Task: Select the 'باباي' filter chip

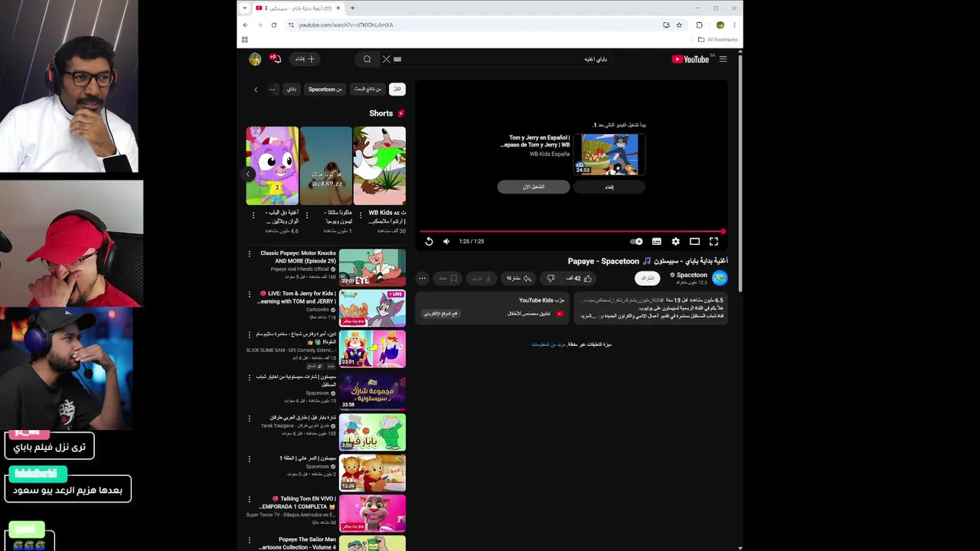Action: tap(291, 90)
